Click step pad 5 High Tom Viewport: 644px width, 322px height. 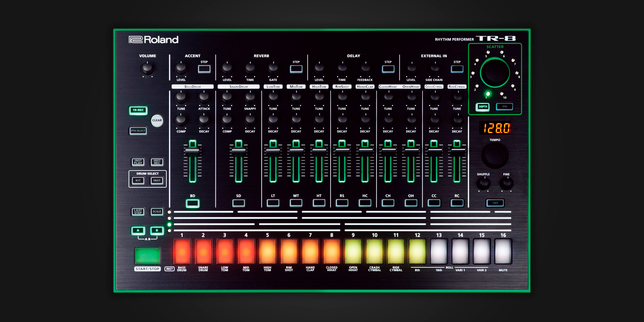[268, 252]
